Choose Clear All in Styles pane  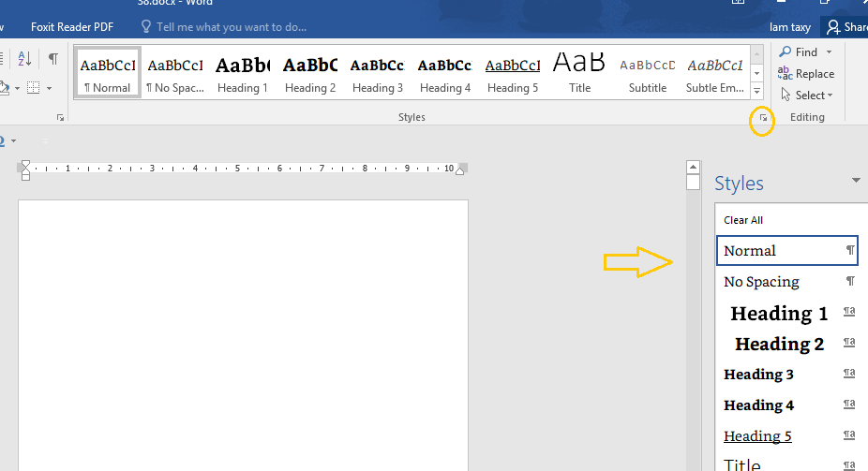point(743,220)
